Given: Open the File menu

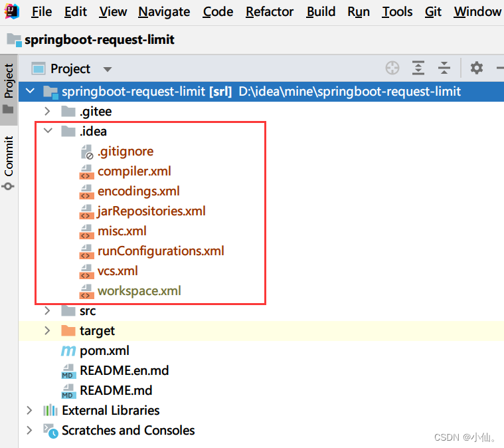Looking at the screenshot, I should tap(41, 12).
